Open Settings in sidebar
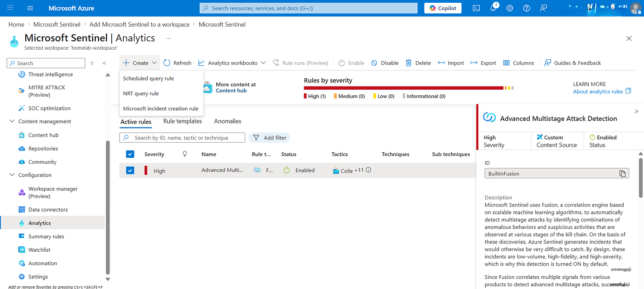The width and height of the screenshot is (644, 289). point(38,277)
